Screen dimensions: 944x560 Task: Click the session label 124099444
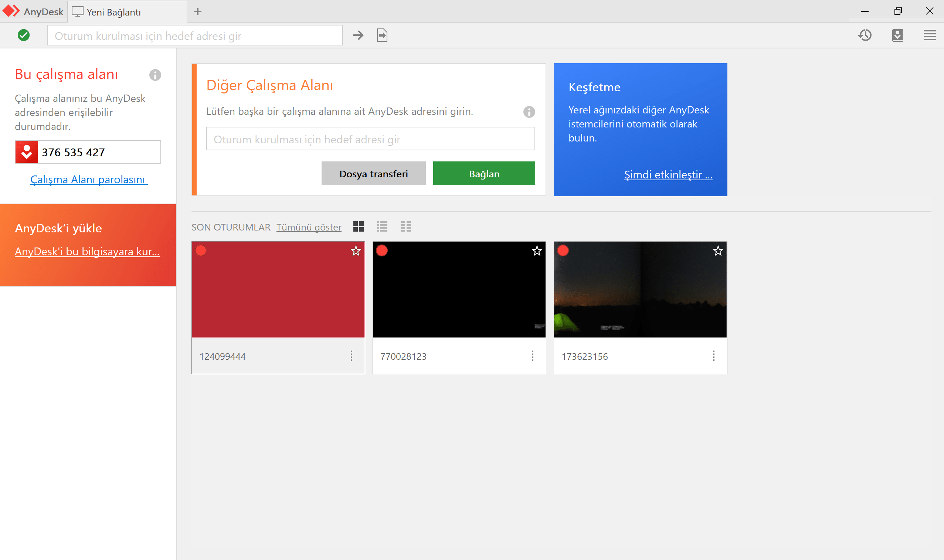click(x=223, y=356)
